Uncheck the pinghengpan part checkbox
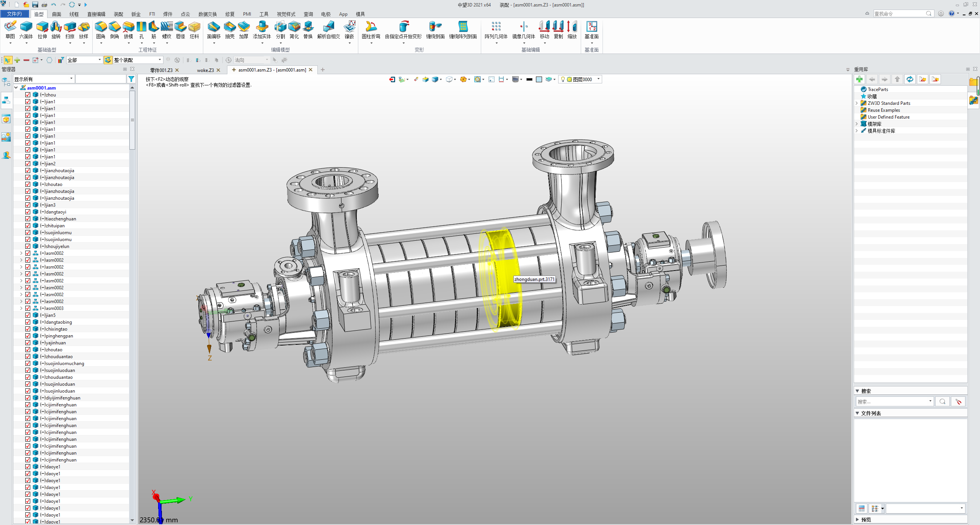980x525 pixels. pos(28,336)
